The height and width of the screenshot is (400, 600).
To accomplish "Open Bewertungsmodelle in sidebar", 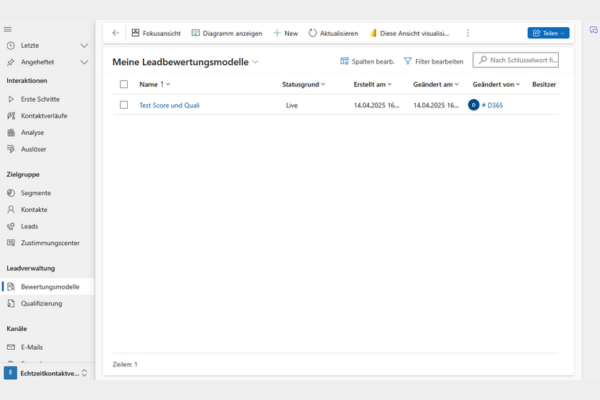I will coord(47,287).
